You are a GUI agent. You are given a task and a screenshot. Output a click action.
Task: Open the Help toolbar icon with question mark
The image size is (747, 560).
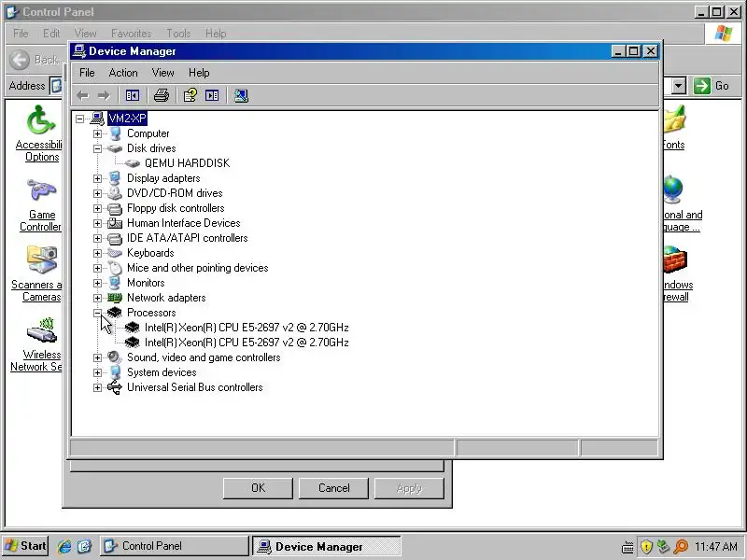[190, 96]
